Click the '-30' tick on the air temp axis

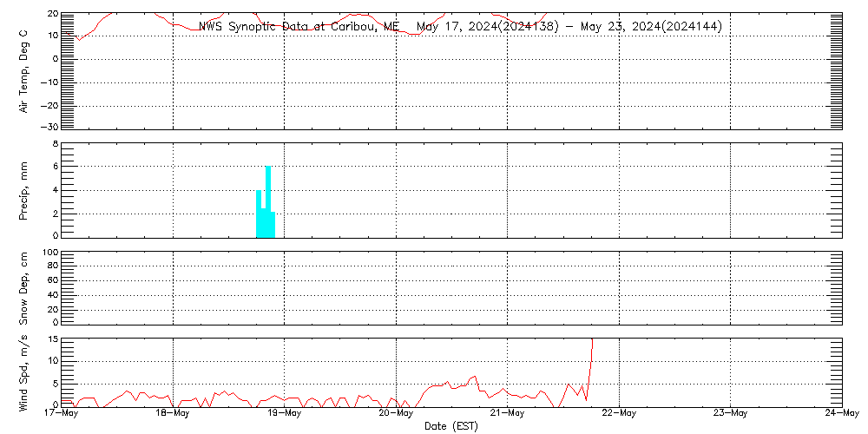point(50,128)
